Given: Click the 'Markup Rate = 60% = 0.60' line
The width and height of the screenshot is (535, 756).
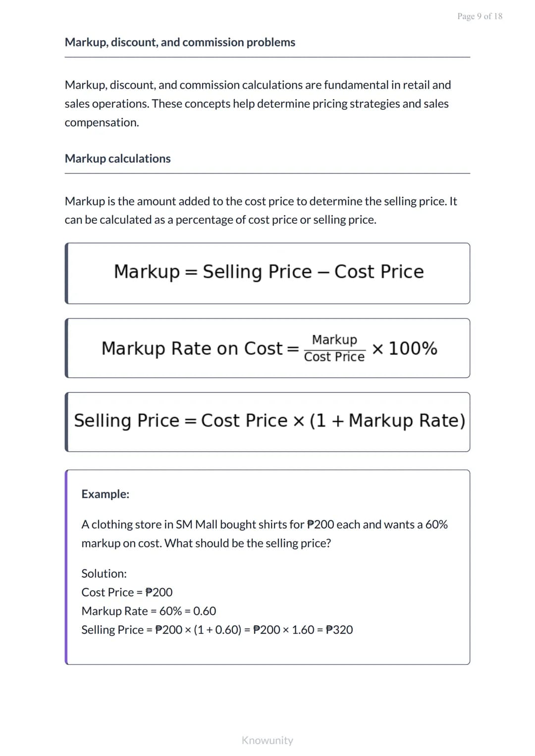Looking at the screenshot, I should coord(149,611).
